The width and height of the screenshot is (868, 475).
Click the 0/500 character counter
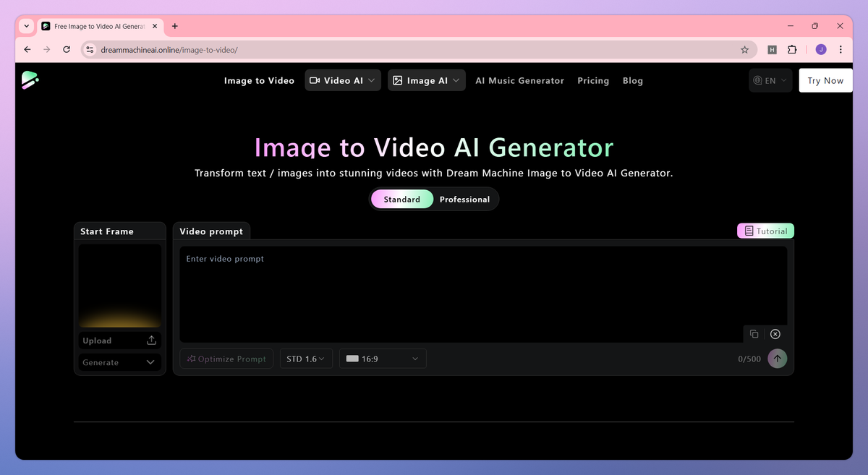(749, 359)
